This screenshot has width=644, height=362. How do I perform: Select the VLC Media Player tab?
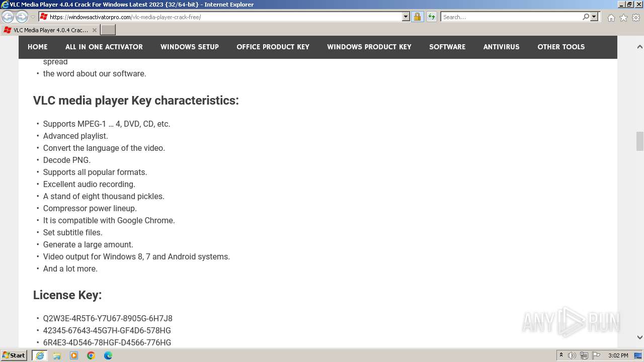(50, 30)
